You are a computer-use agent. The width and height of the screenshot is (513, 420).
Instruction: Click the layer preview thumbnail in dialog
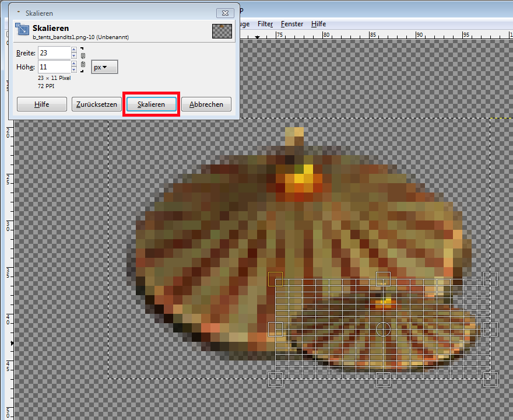[x=222, y=31]
